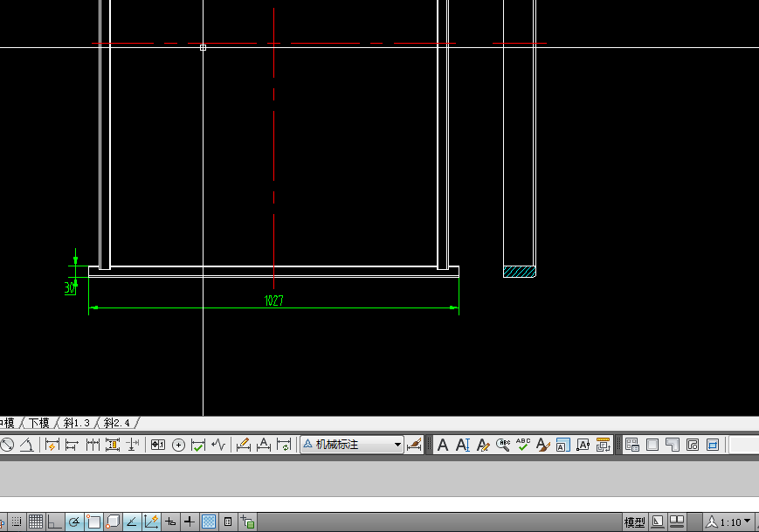Image resolution: width=759 pixels, height=532 pixels.
Task: Open the 斜2.4 layout tab
Action: (116, 423)
